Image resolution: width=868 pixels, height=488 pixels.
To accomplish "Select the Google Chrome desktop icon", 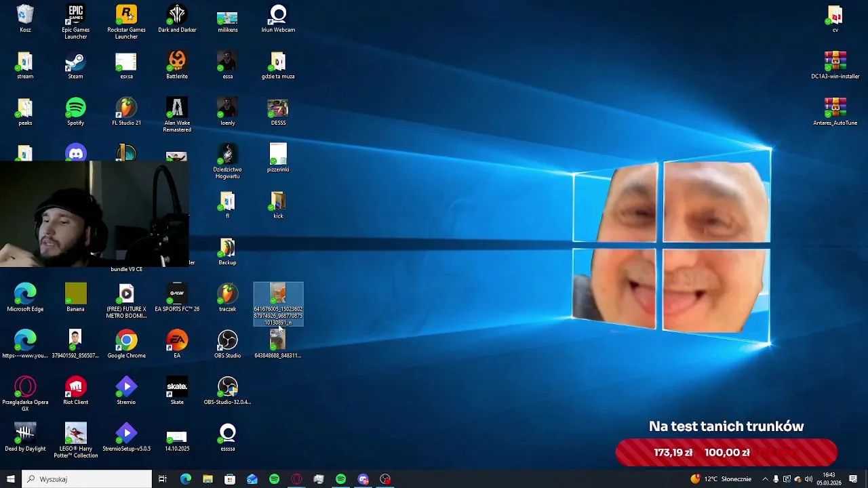I will tap(126, 344).
